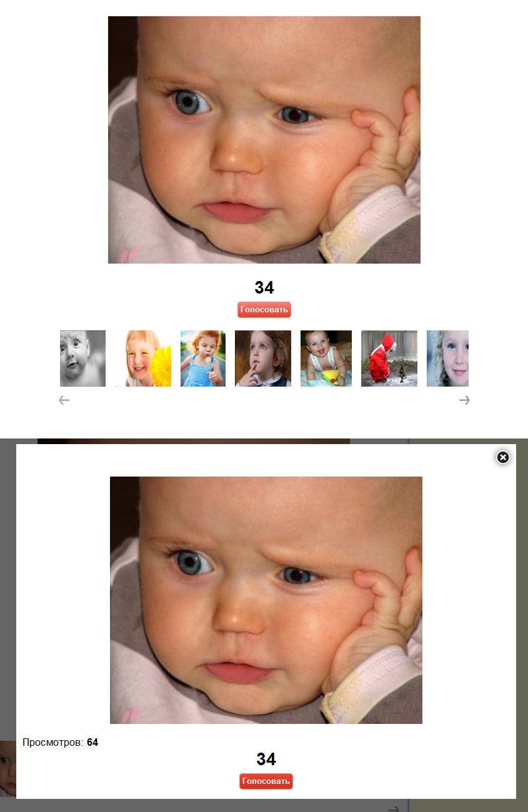Select the last thumbnail of a blonde girl

[447, 359]
